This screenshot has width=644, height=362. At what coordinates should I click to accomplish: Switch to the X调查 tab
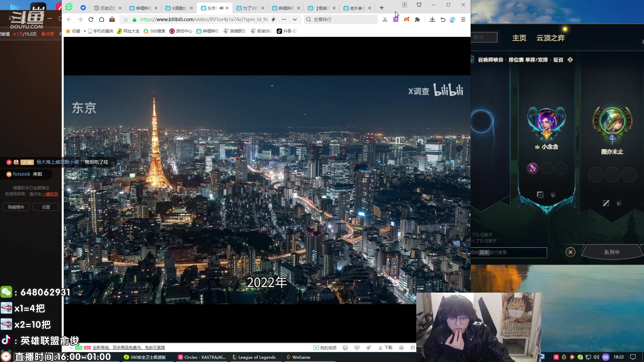[x=178, y=8]
